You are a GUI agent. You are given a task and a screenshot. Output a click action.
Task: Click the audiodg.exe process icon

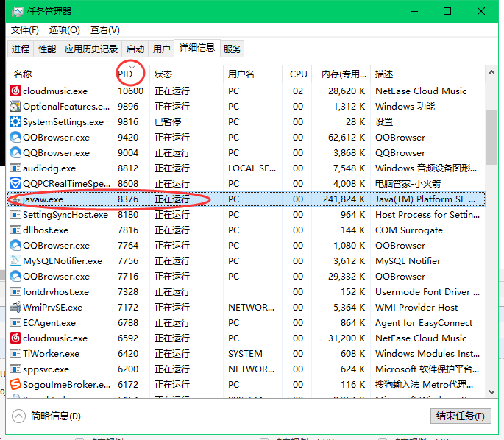tap(15, 168)
